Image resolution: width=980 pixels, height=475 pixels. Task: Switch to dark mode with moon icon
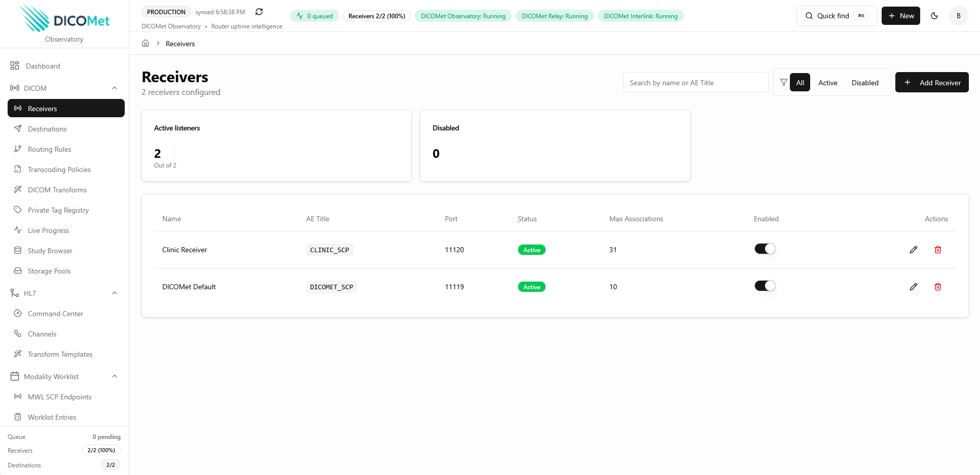934,16
